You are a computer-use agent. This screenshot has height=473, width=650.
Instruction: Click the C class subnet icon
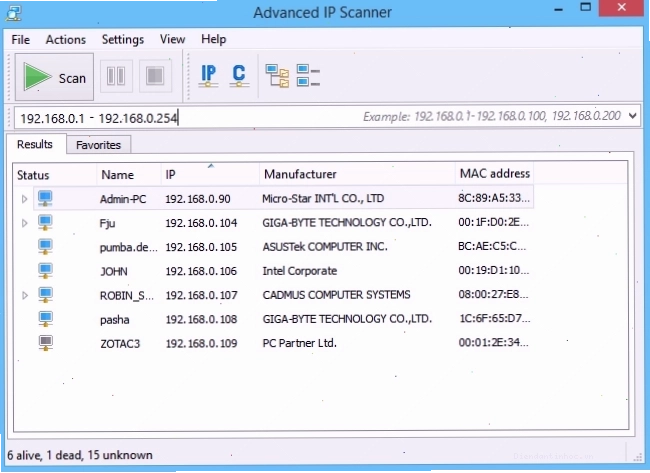(239, 76)
